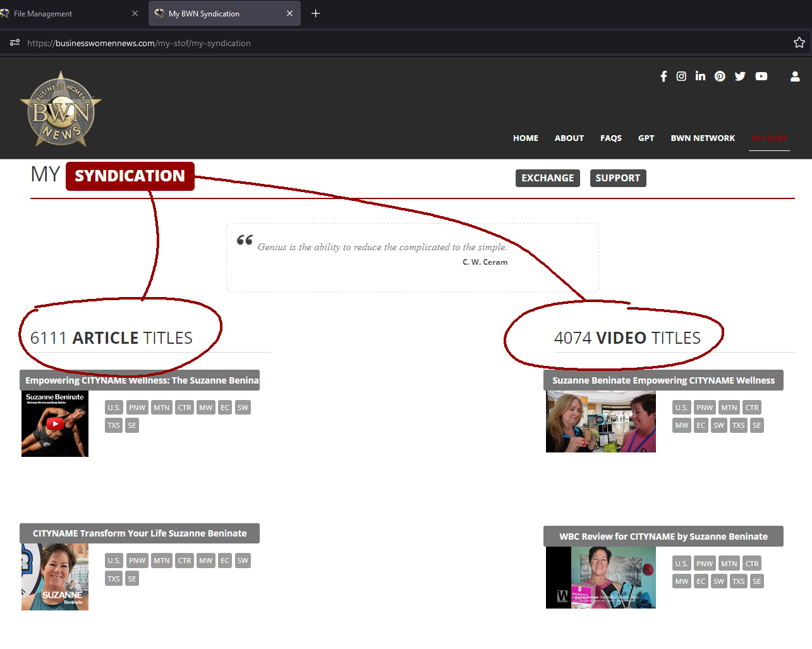Select U.S. tag beside Suzanne Beninate Empowering video
The width and height of the screenshot is (812, 649).
[x=681, y=408]
